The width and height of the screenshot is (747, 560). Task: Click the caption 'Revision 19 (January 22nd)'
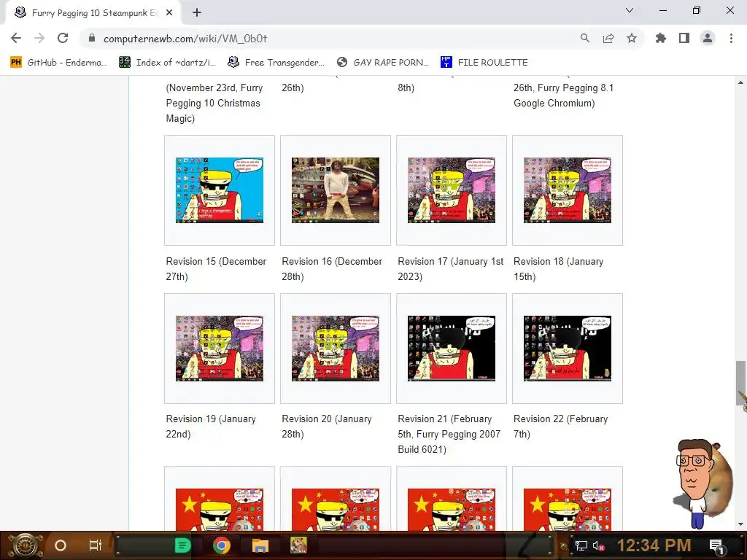[x=211, y=426]
